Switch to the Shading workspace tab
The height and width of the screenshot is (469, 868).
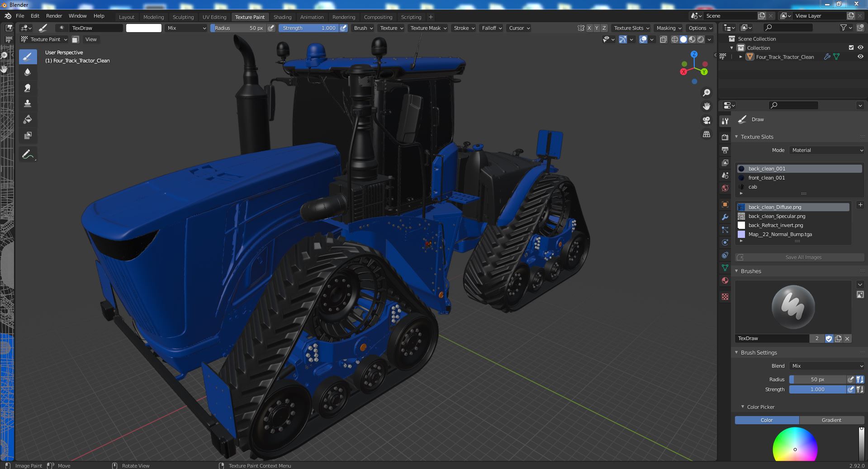tap(282, 17)
